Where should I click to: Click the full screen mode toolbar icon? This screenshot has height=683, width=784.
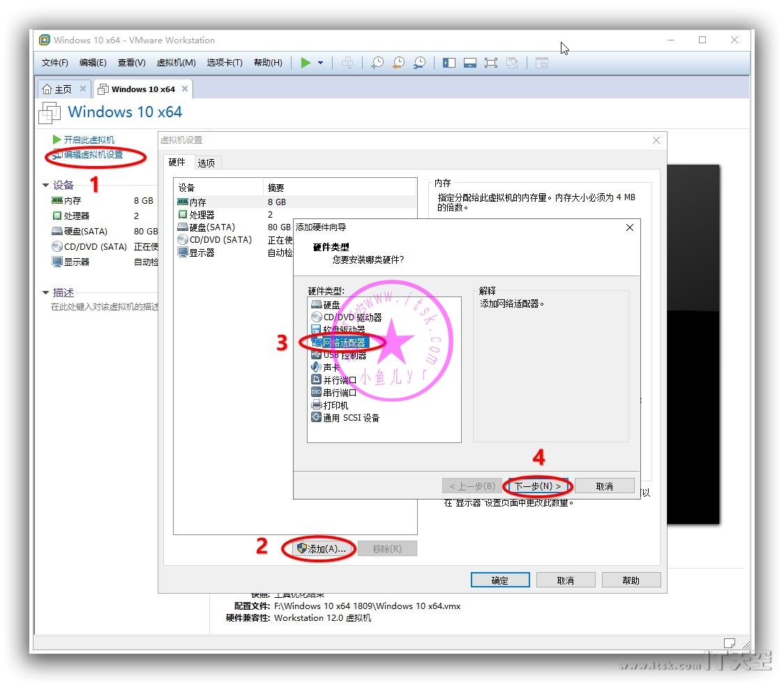coord(491,63)
